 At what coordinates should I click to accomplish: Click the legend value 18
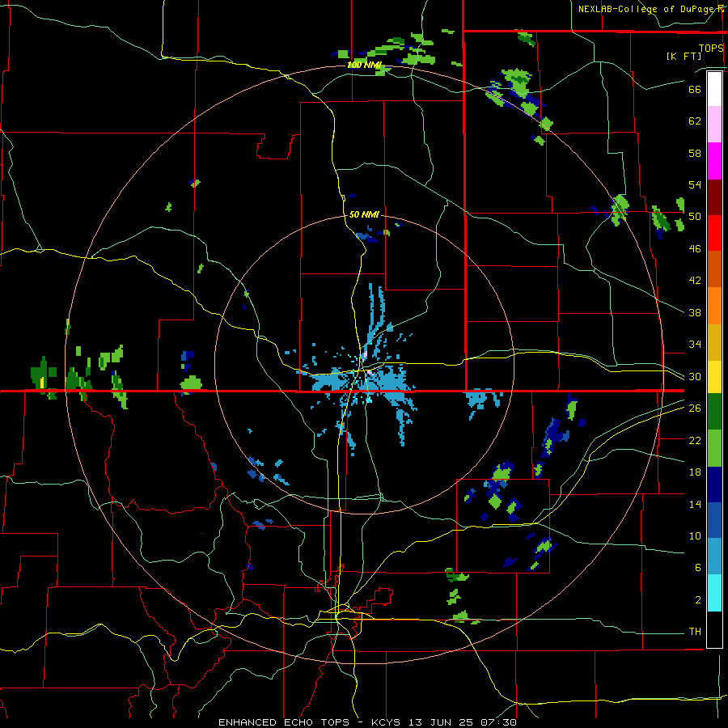[x=695, y=472]
